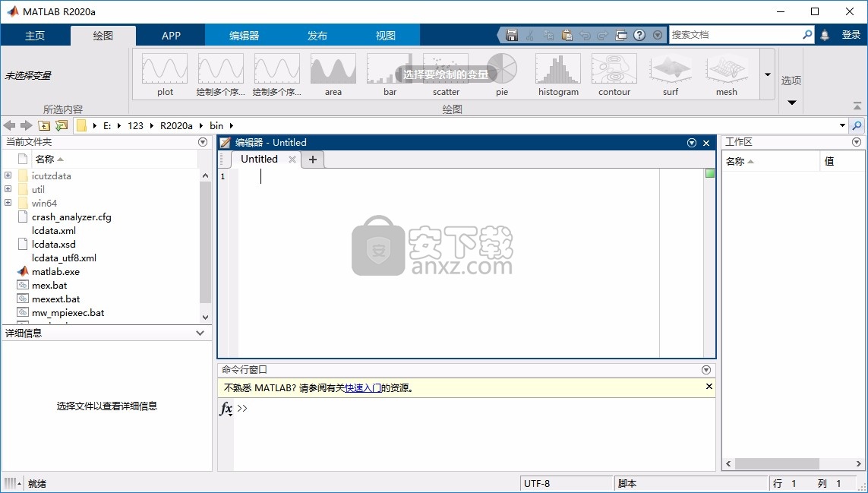Image resolution: width=868 pixels, height=493 pixels.
Task: Open the 快速入门 link
Action: point(362,387)
